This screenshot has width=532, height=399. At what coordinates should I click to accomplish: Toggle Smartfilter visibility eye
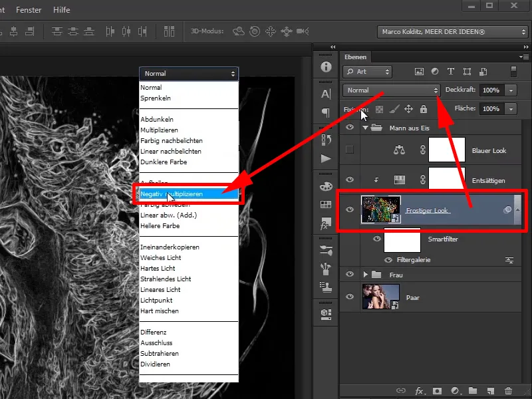tap(376, 239)
